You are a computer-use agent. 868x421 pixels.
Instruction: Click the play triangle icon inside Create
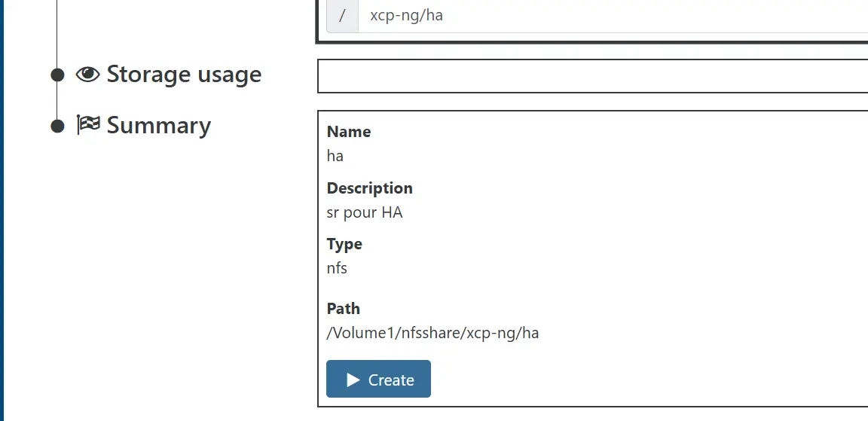click(x=353, y=380)
